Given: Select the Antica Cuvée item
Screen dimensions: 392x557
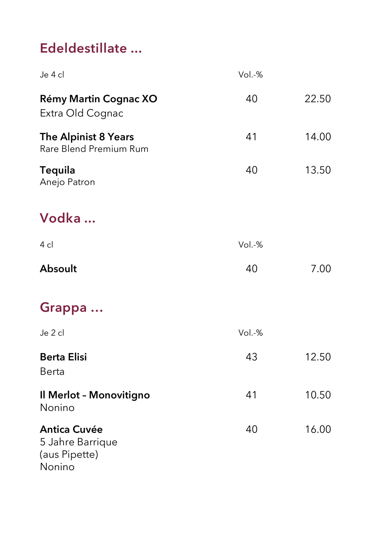Looking at the screenshot, I should coord(71,429).
